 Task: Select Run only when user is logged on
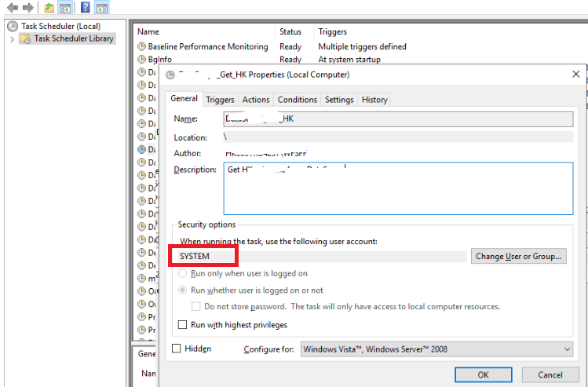(183, 273)
